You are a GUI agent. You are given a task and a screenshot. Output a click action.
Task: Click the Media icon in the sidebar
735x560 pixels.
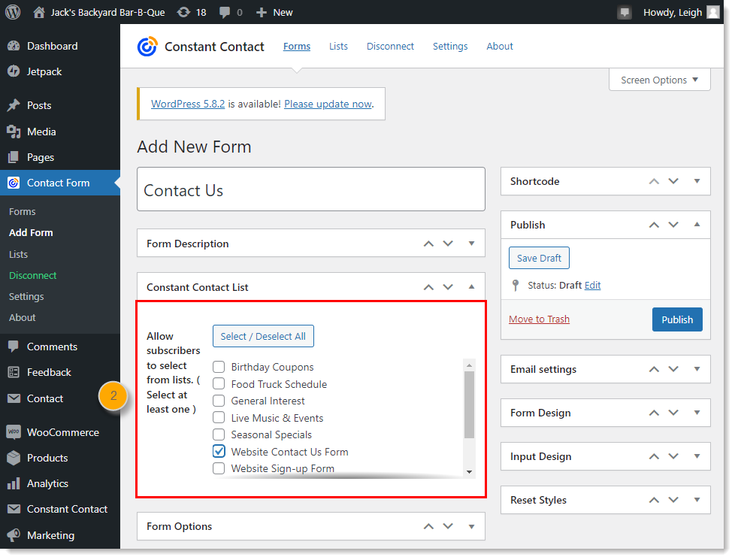[14, 132]
